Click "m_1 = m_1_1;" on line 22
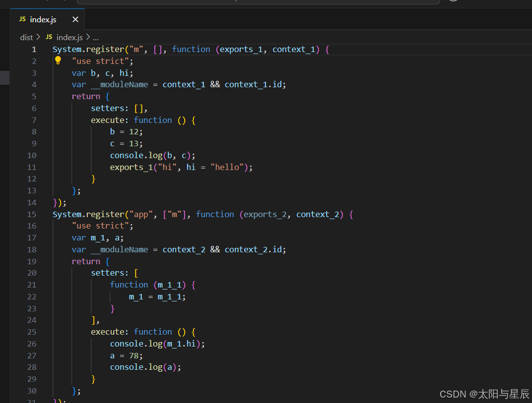The width and height of the screenshot is (532, 403). coord(157,297)
